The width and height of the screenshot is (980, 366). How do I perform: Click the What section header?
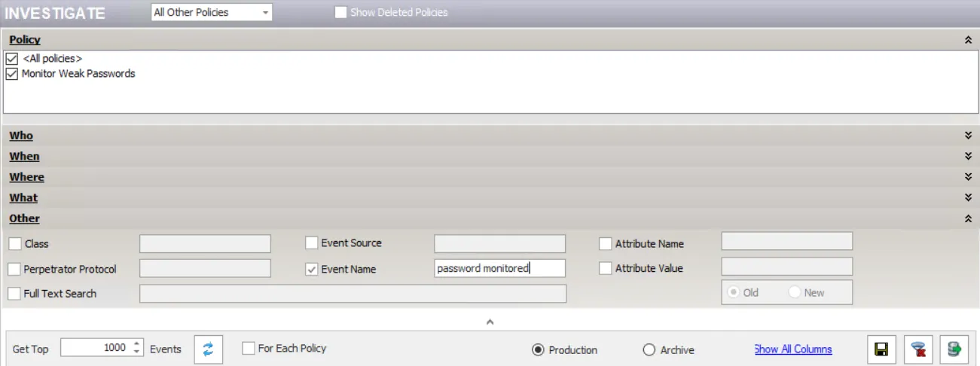pyautogui.click(x=23, y=198)
